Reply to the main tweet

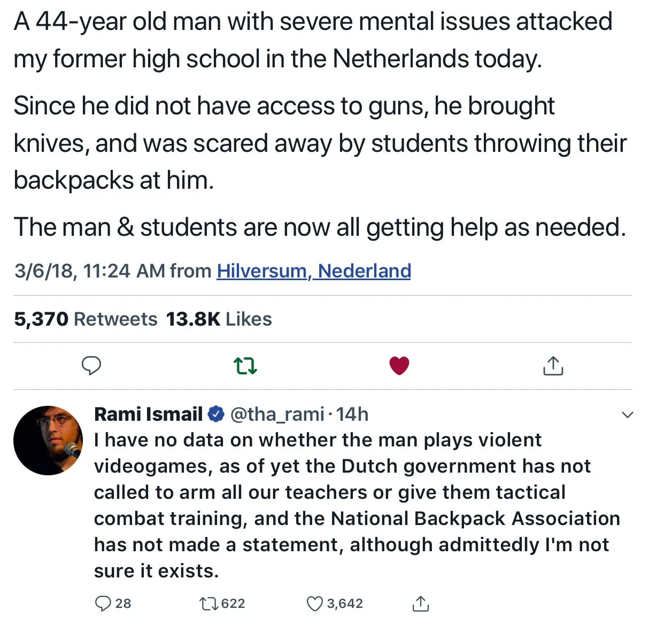pyautogui.click(x=91, y=366)
